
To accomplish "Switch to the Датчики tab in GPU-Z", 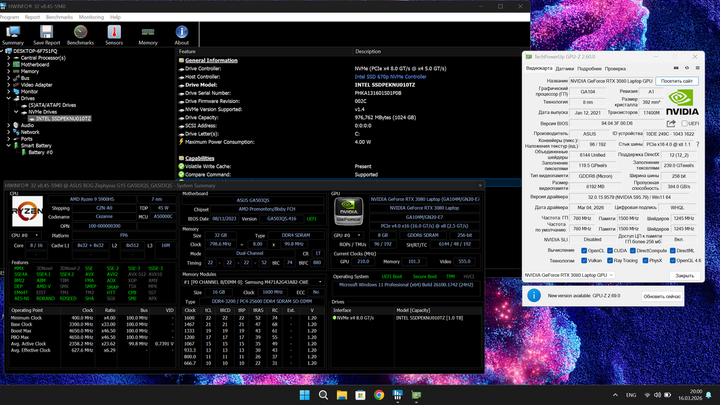I will point(564,68).
